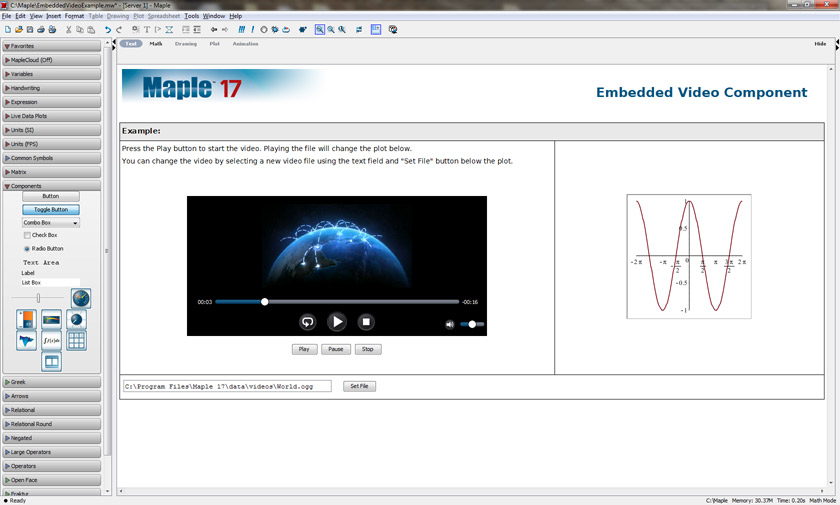Click the video progress slider knob

point(265,302)
